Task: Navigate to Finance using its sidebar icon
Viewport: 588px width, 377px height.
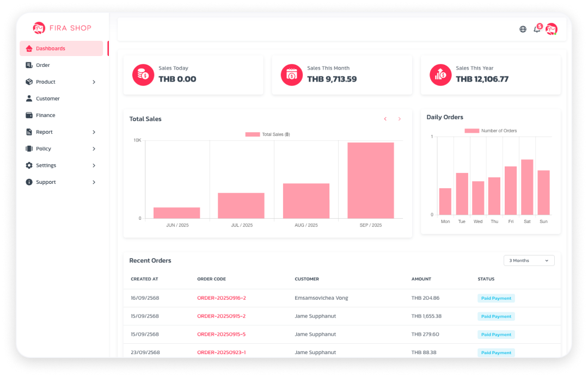Action: [x=29, y=115]
